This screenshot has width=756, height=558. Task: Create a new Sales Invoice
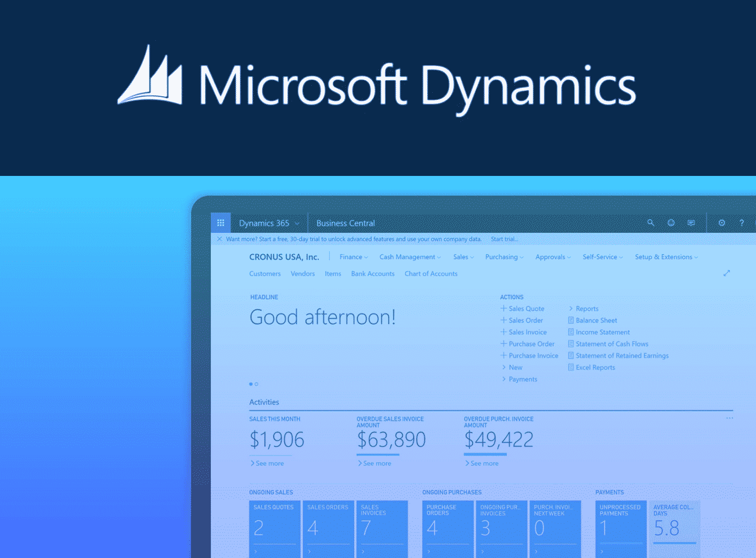click(524, 332)
